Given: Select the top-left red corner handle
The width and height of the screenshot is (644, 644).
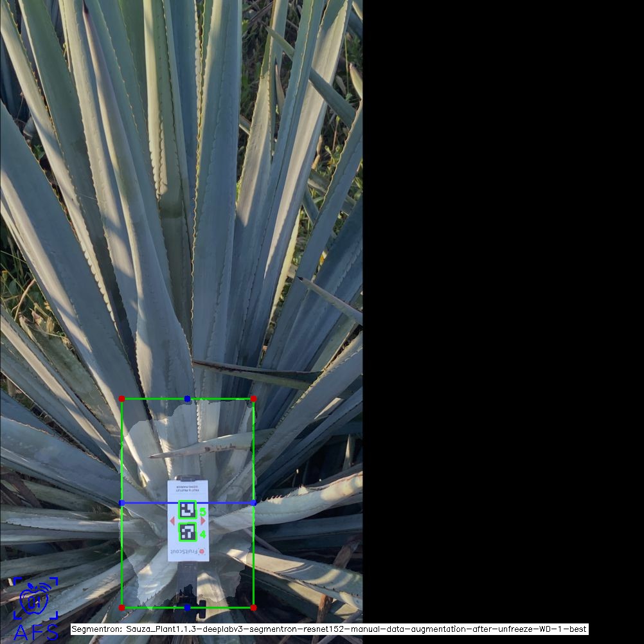Looking at the screenshot, I should point(122,399).
